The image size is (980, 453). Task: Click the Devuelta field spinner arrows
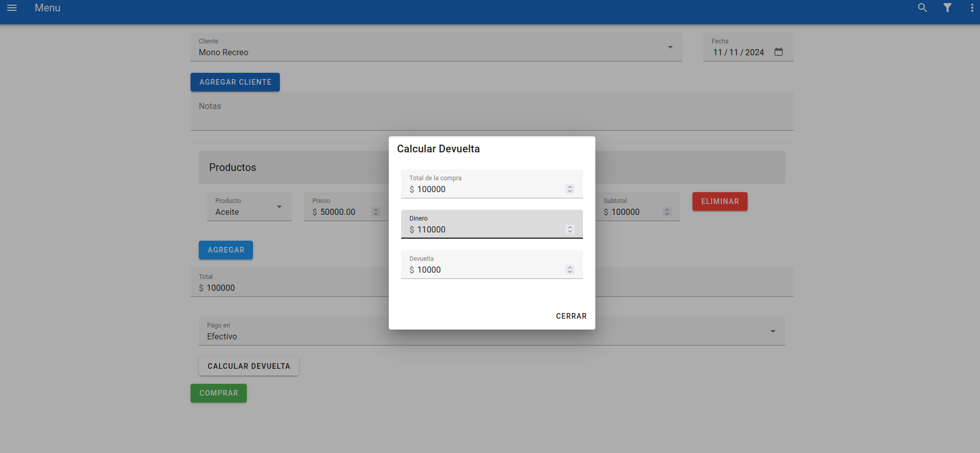(570, 270)
